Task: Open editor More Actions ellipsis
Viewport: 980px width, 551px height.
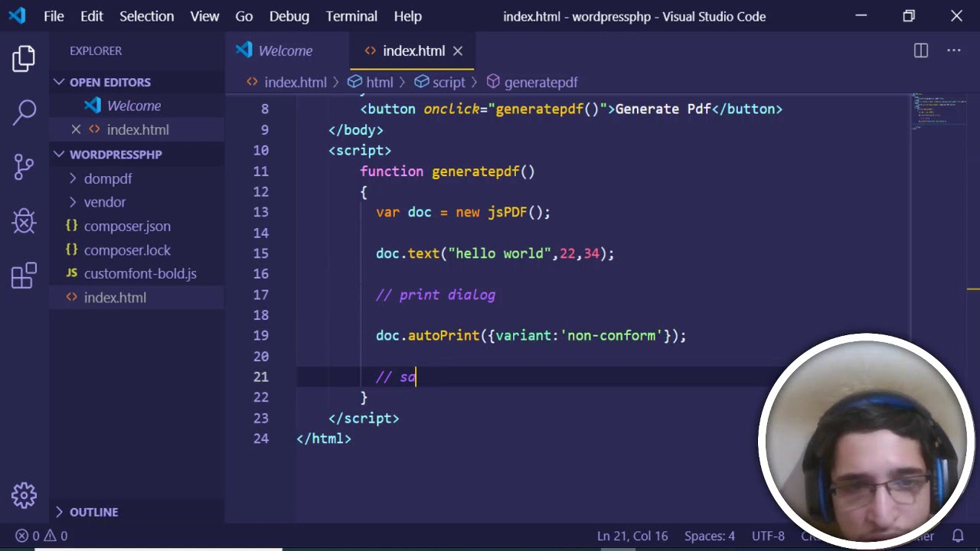Action: [x=953, y=51]
